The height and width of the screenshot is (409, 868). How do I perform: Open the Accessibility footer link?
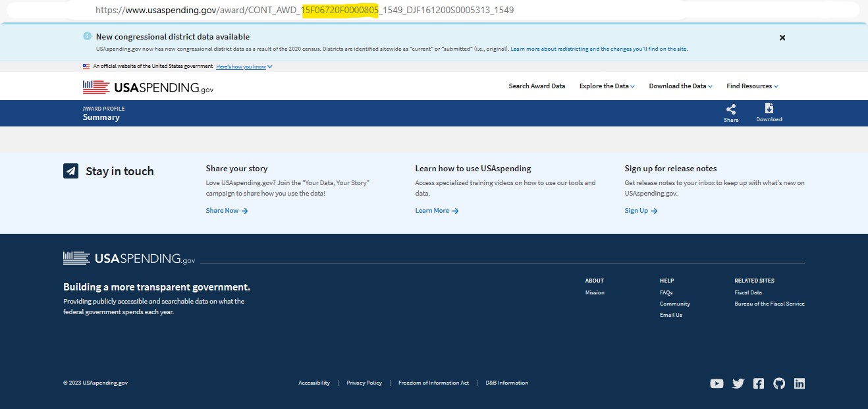click(x=314, y=383)
